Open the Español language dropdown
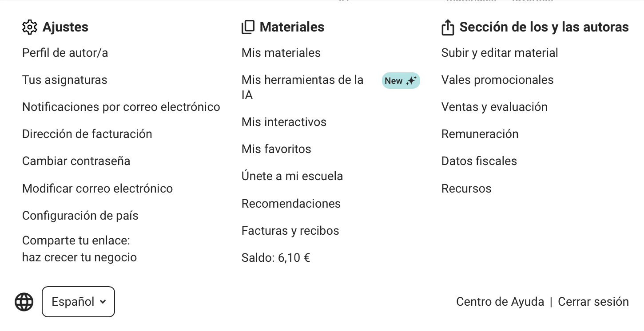644x331 pixels. click(x=78, y=302)
